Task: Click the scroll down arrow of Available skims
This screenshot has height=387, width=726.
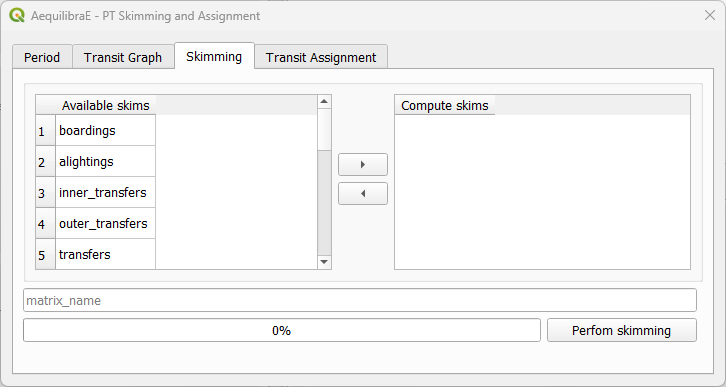Action: (x=324, y=262)
